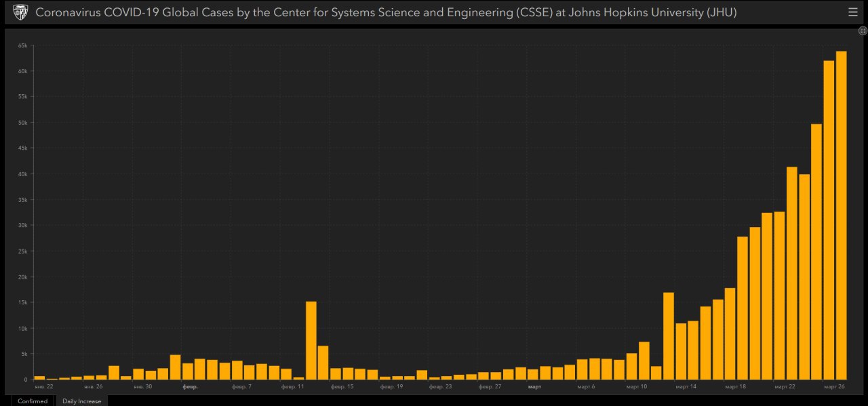
Task: Click the 50k y-axis label
Action: [x=22, y=123]
